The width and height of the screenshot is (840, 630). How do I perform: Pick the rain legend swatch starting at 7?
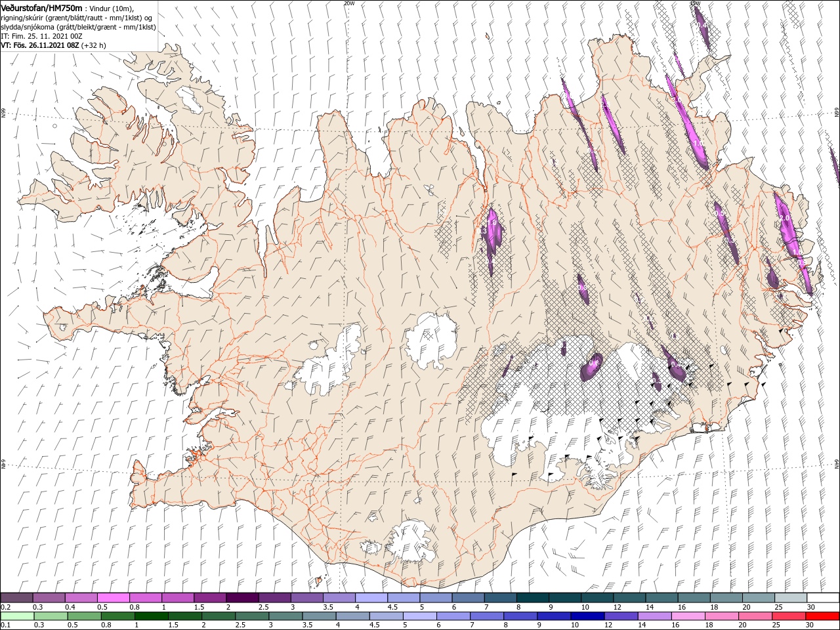[486, 616]
